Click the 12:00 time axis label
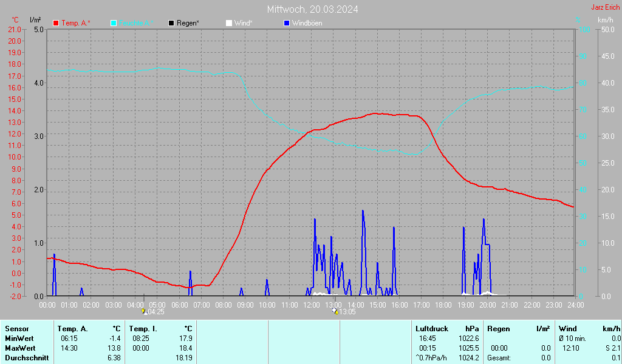The image size is (622, 364). [311, 305]
